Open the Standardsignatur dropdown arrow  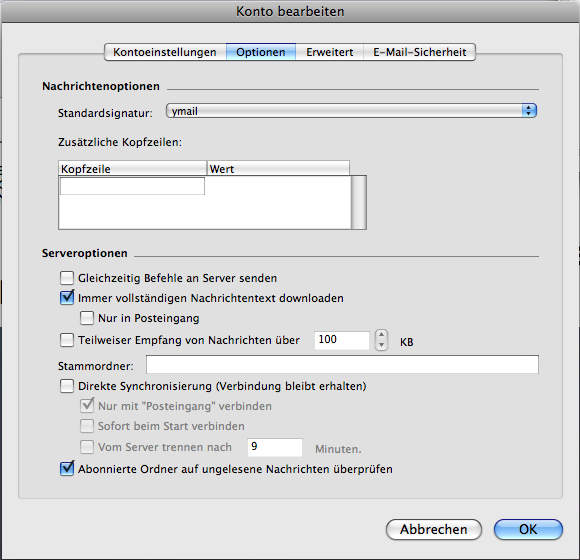[x=529, y=111]
